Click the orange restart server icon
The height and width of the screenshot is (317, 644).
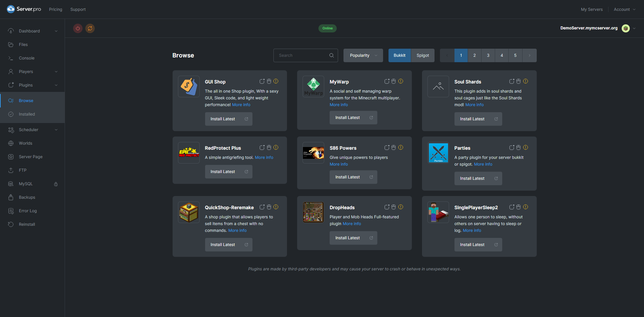[90, 28]
